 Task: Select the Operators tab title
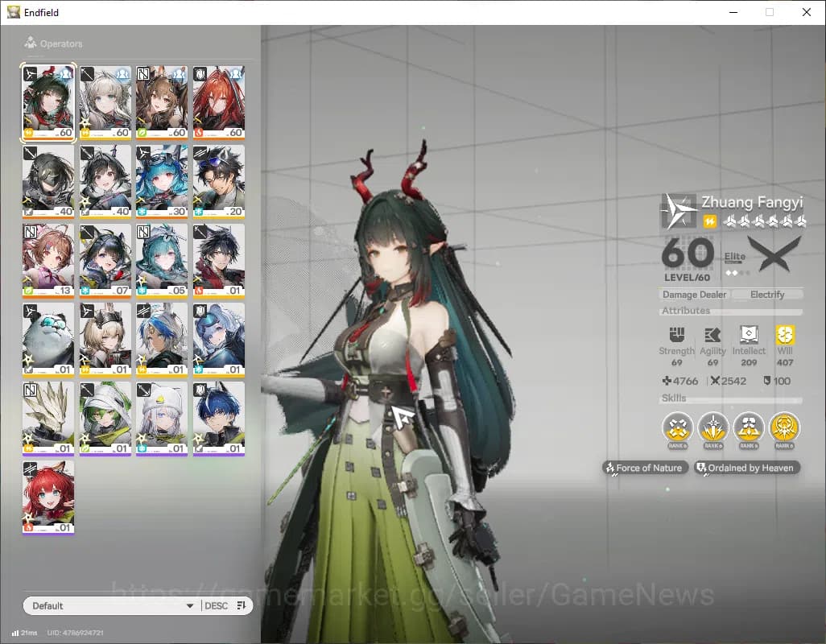point(61,43)
